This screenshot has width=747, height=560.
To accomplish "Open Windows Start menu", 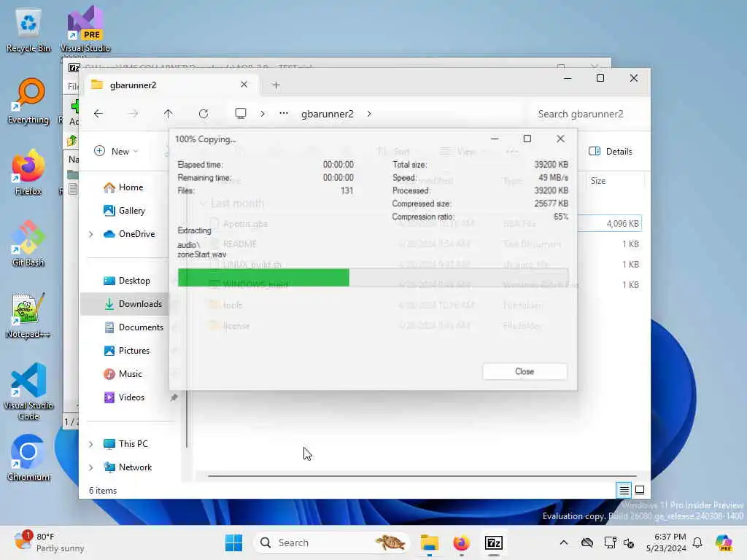I will coord(233,542).
